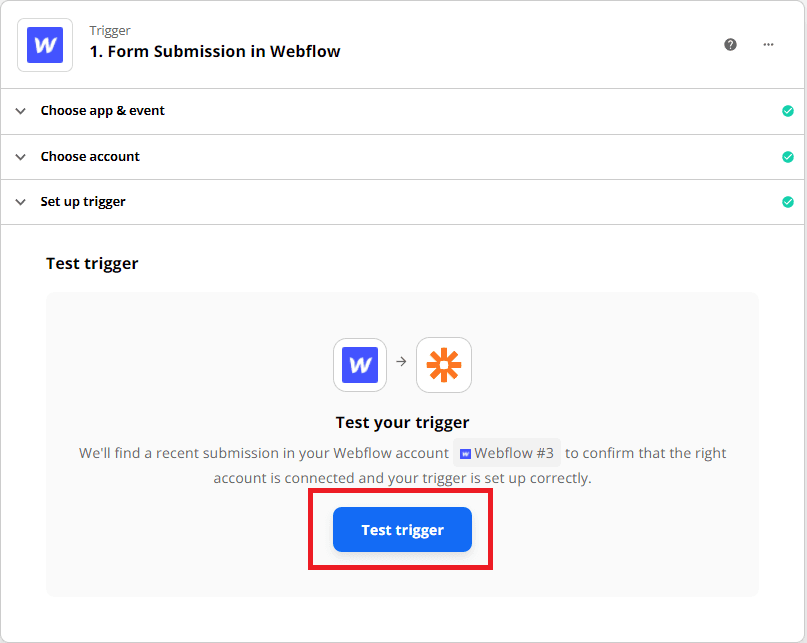807x643 pixels.
Task: Expand the Choose account chevron
Action: point(20,157)
